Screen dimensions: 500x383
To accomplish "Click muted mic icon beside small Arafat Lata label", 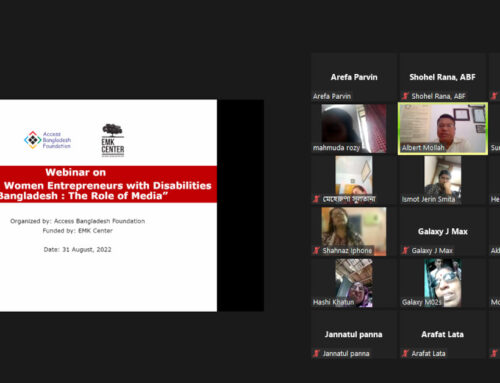I will click(x=405, y=353).
